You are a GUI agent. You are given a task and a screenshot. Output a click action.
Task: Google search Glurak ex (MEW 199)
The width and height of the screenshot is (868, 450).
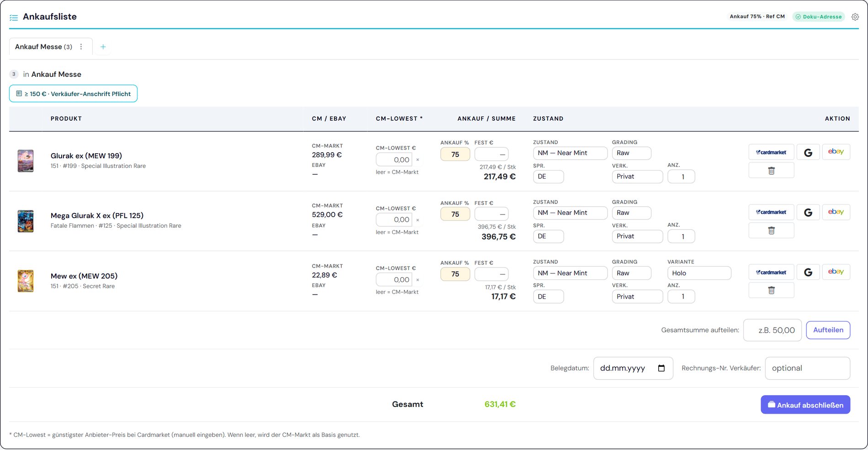(x=808, y=152)
